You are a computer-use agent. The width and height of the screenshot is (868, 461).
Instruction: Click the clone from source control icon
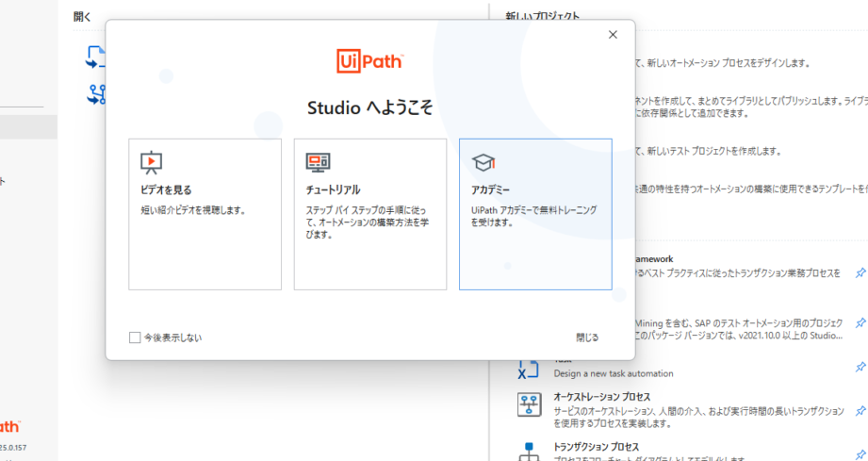coord(95,93)
